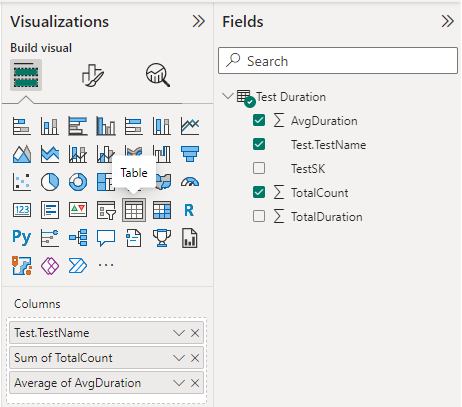Select the Paginated report visual
The height and width of the screenshot is (407, 462).
[190, 238]
